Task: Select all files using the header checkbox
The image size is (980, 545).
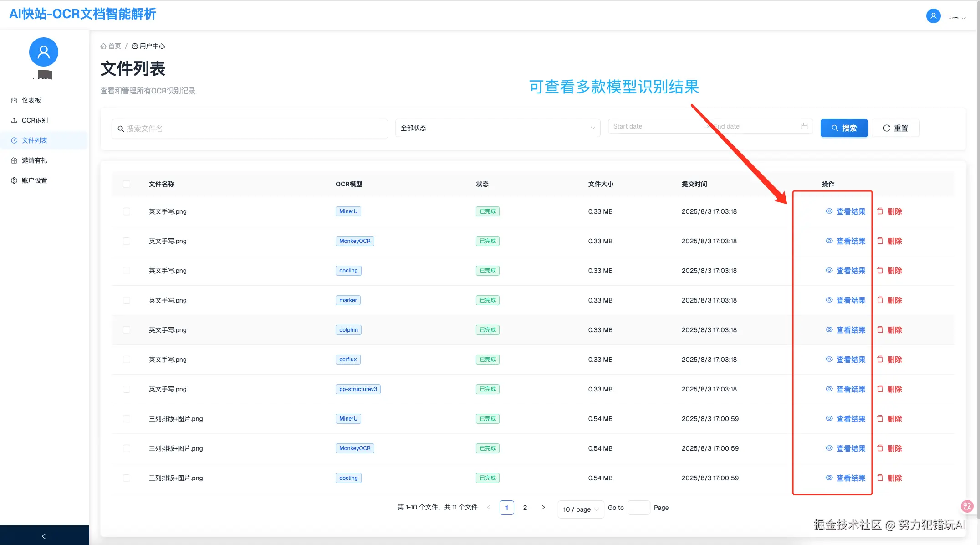Action: [126, 184]
